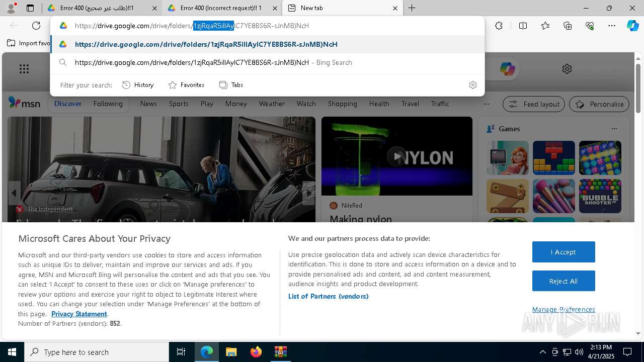Screen dimensions: 644x362
Task: Open the tab actions menu icon
Action: [x=30, y=8]
